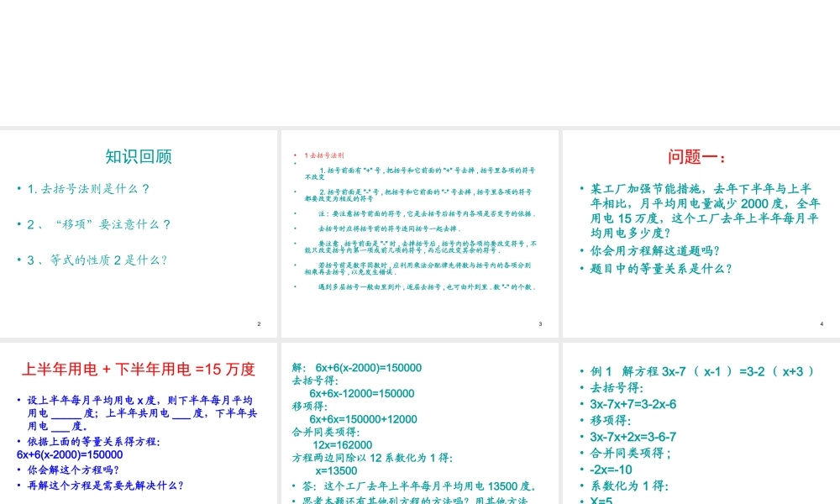
Task: Click the 题目中的等量关系是什么 bullet
Action: [660, 270]
